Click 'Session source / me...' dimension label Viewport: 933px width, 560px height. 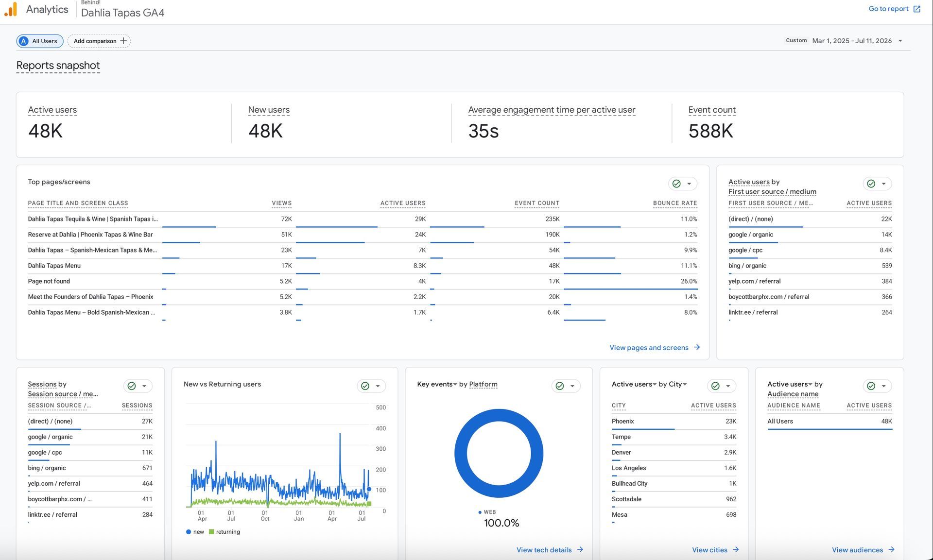[63, 393]
